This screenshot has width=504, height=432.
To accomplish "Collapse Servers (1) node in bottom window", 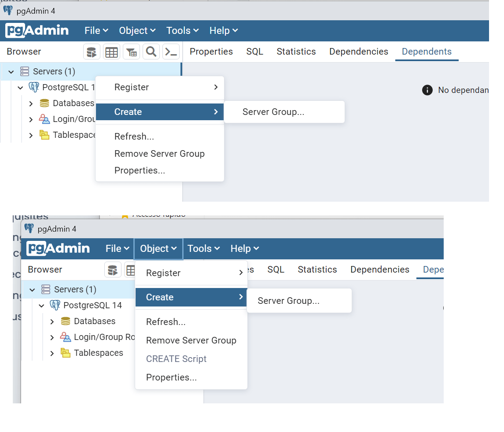I will tap(32, 290).
